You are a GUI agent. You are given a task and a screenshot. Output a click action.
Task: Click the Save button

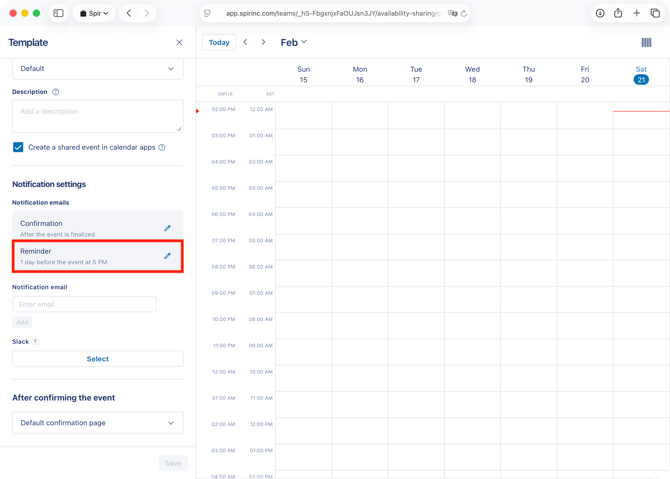click(x=172, y=462)
